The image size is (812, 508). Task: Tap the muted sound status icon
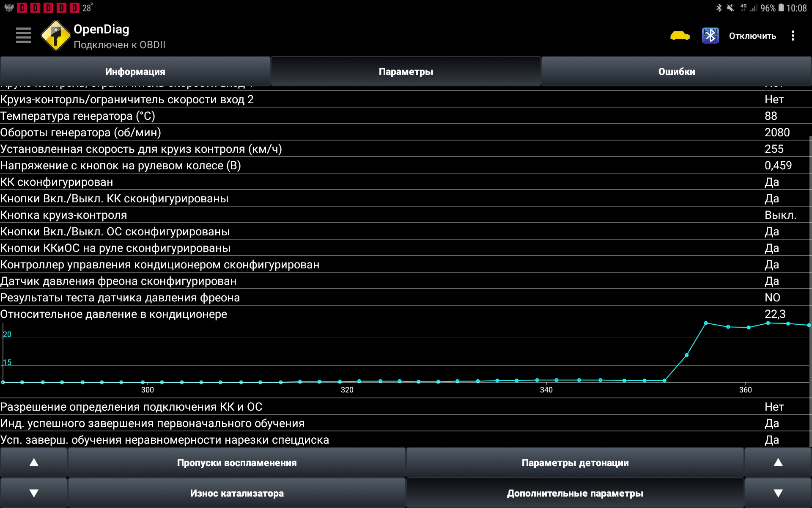730,8
